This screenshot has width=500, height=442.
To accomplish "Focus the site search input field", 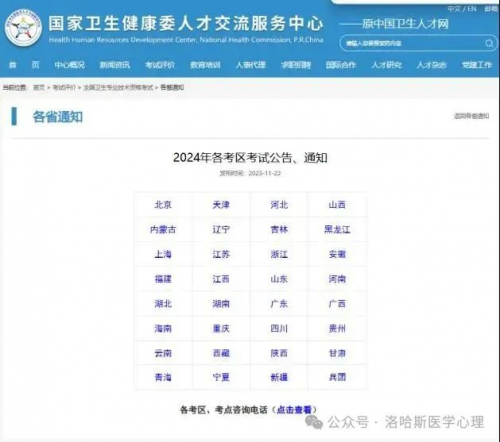I will click(x=413, y=43).
